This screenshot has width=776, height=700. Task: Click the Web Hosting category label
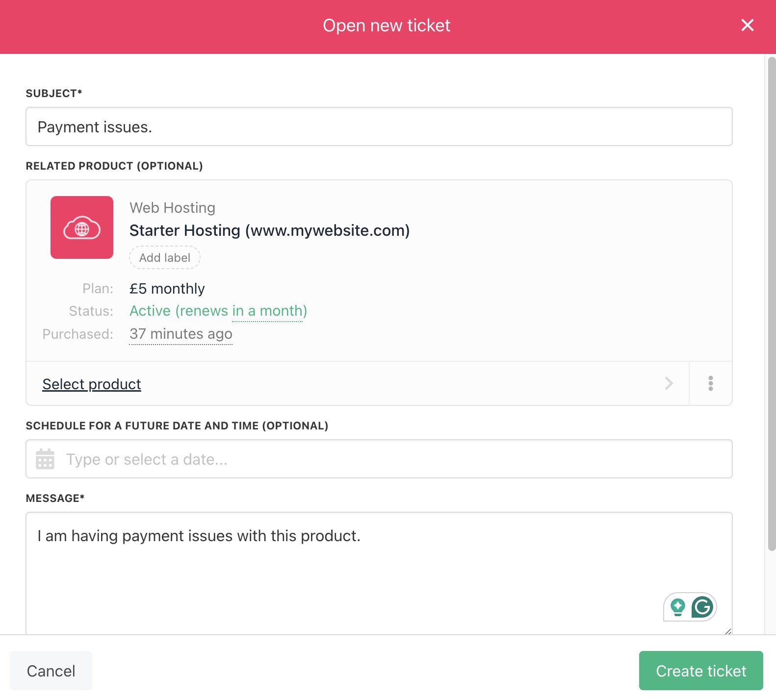pos(173,208)
